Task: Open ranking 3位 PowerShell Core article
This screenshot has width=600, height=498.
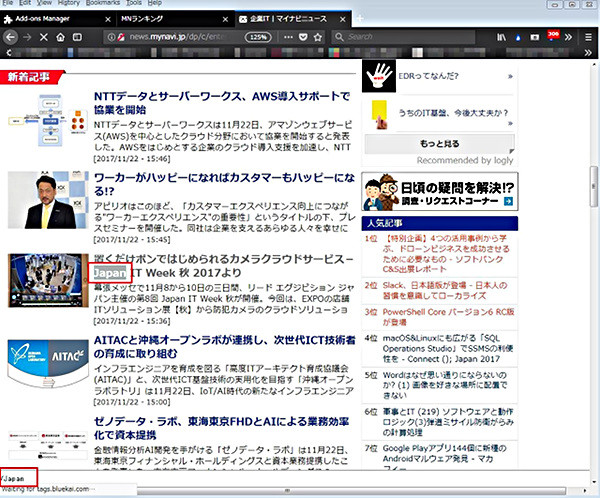Action: 448,317
